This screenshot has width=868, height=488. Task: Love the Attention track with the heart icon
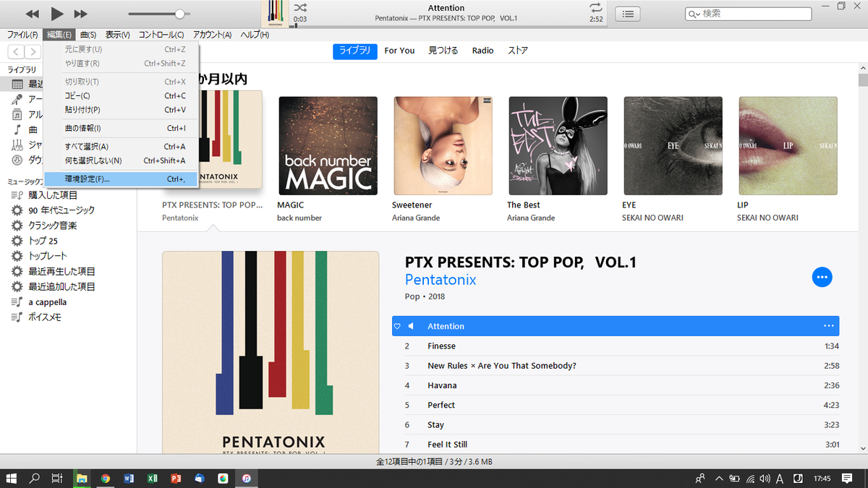click(397, 326)
